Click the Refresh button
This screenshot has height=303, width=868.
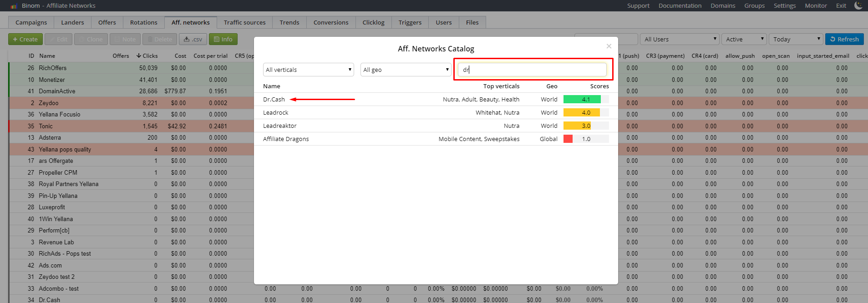click(844, 39)
